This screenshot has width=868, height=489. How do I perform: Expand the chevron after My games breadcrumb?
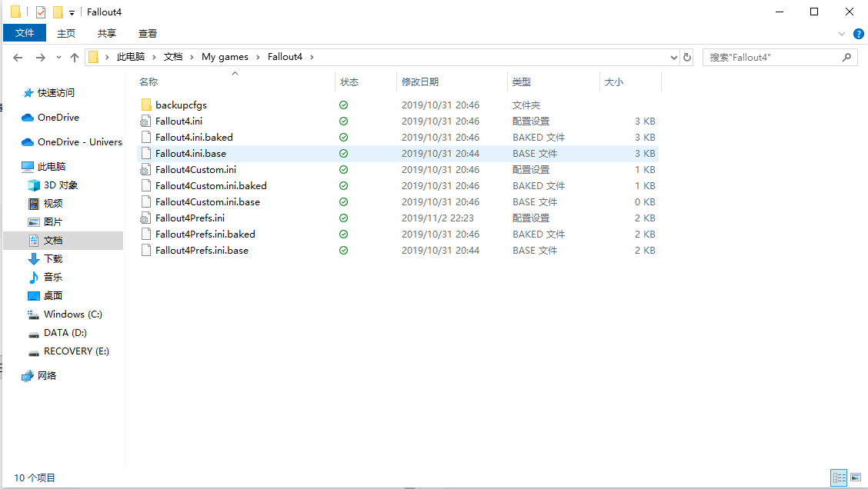(258, 57)
